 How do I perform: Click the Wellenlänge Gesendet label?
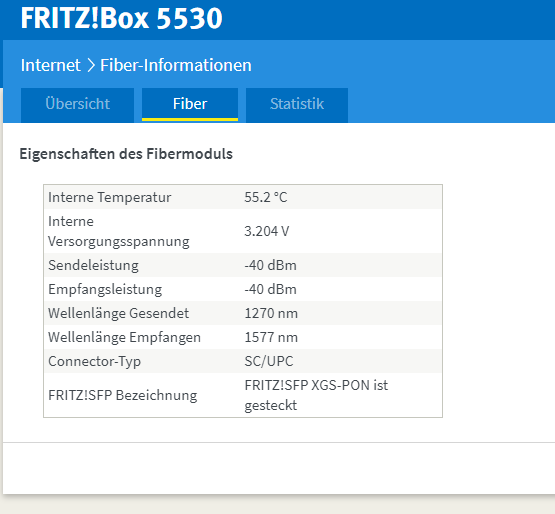[119, 313]
